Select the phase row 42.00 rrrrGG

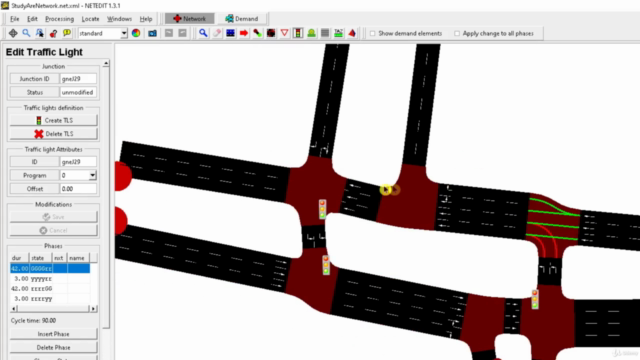(x=50, y=289)
